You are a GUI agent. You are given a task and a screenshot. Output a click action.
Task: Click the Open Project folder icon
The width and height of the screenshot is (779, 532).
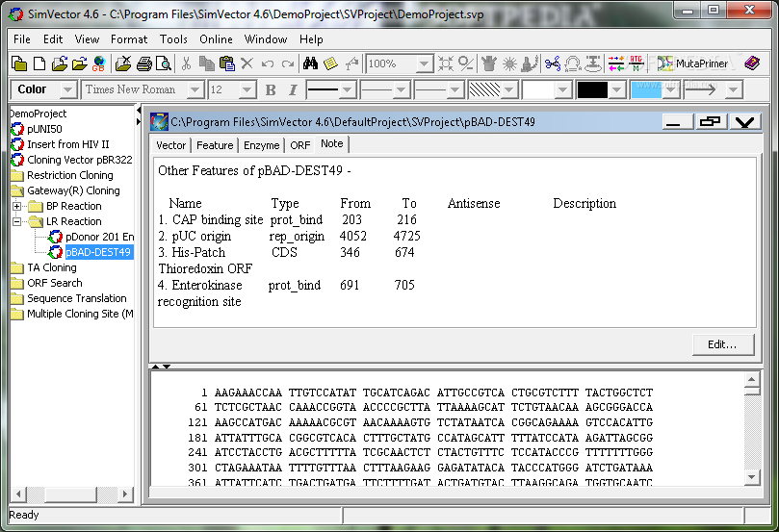[x=59, y=63]
